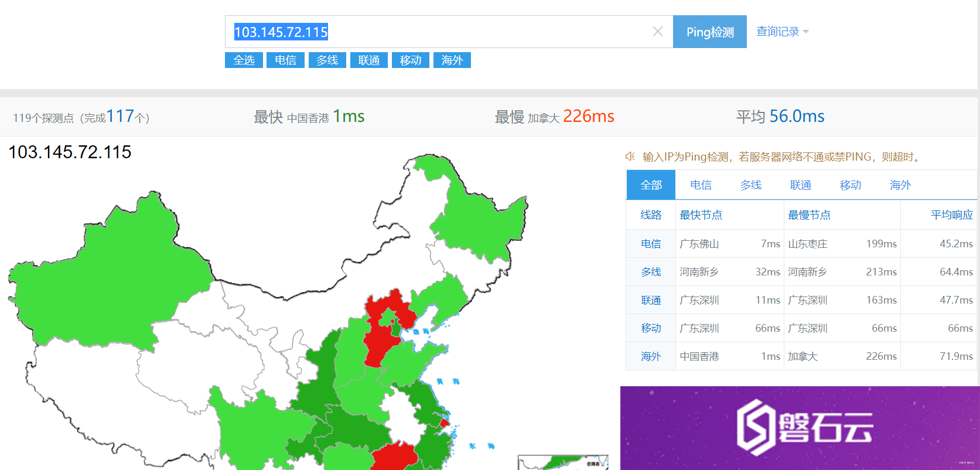Viewport: 980px width, 470px height.
Task: Toggle the 全选 line filter
Action: [244, 60]
